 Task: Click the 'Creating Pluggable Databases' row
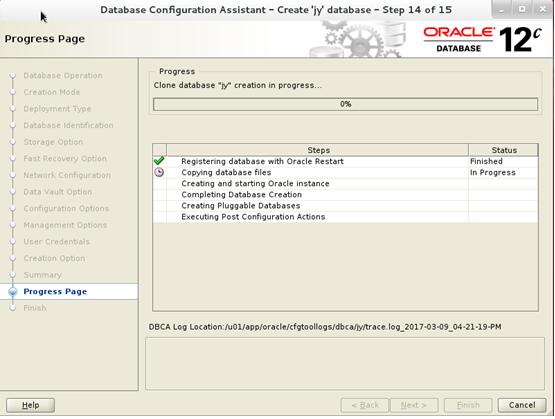345,206
